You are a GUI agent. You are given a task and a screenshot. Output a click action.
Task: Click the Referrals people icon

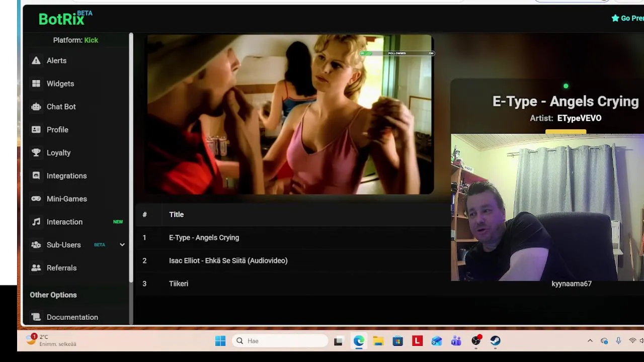pos(36,268)
